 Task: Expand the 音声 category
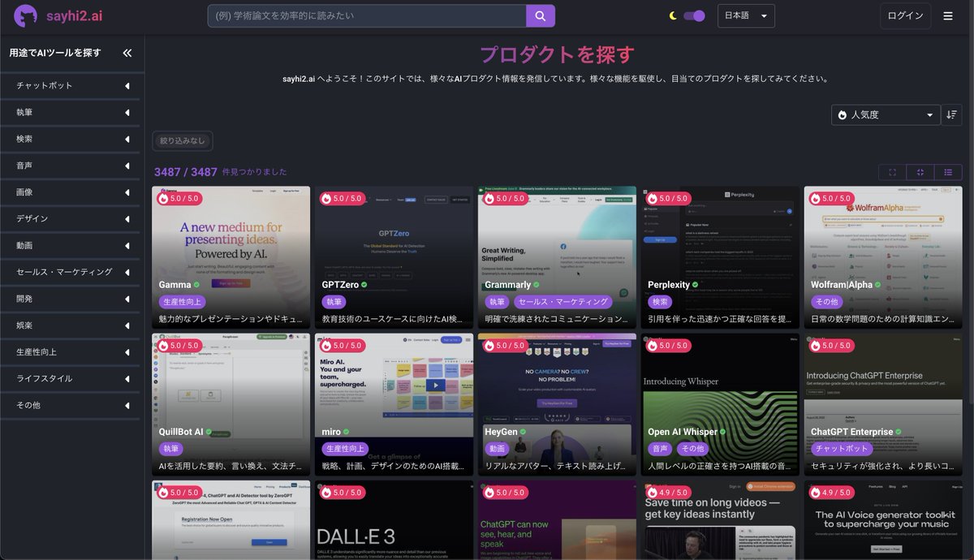pos(72,166)
